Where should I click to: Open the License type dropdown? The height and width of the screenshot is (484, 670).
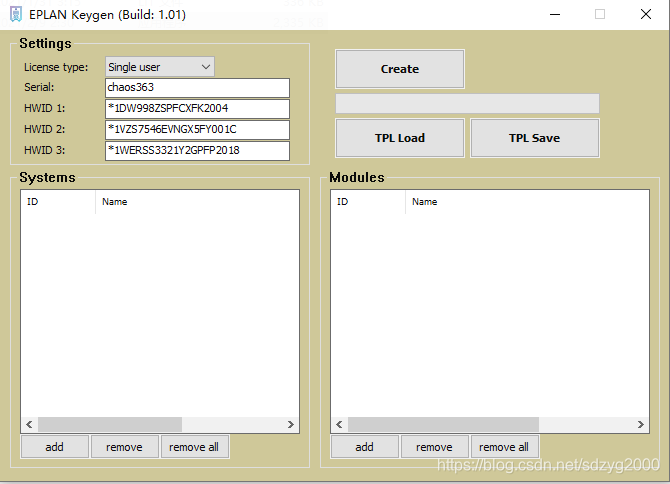click(x=160, y=67)
